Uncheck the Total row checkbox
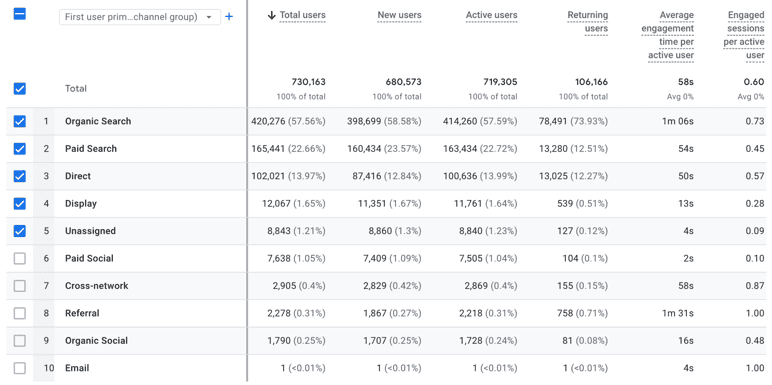The image size is (772, 385). [x=20, y=89]
